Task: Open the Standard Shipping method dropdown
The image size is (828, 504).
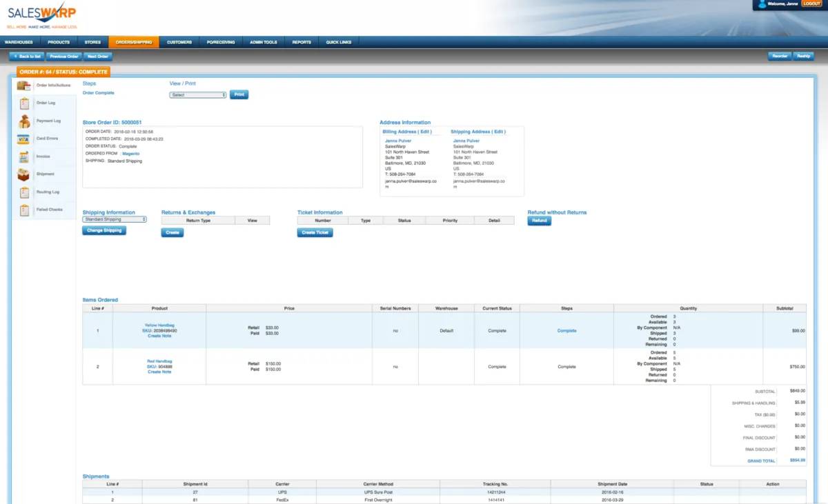Action: click(x=115, y=219)
